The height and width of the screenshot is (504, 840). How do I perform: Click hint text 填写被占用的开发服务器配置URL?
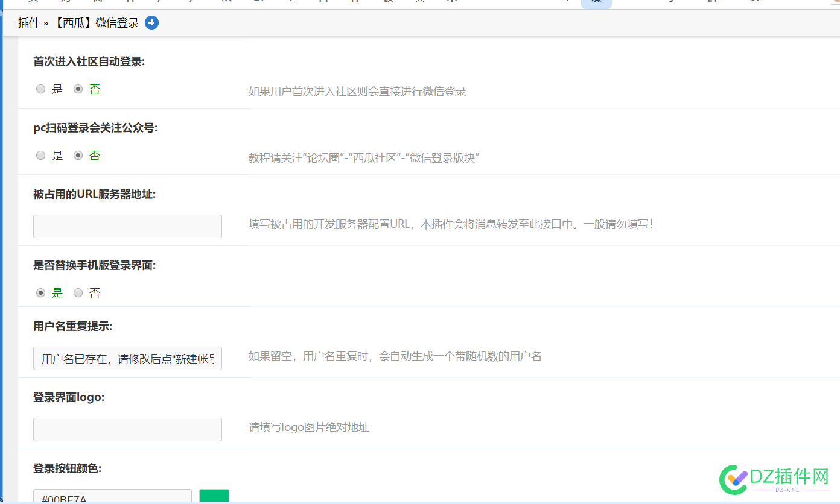(x=329, y=224)
